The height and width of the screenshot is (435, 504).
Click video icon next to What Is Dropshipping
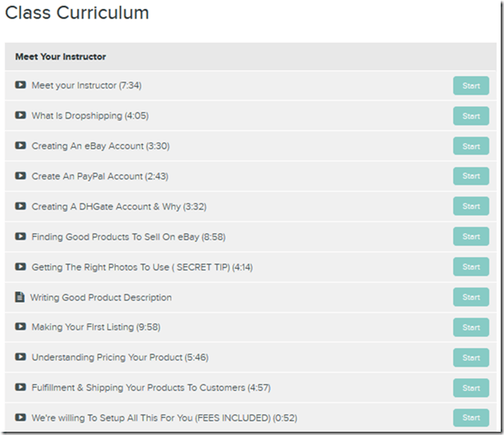(20, 116)
